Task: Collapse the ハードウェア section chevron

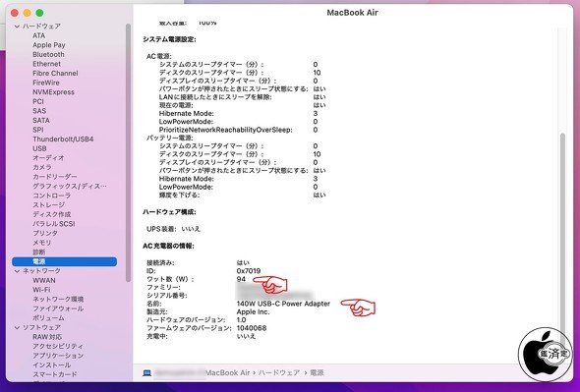Action: [x=17, y=27]
